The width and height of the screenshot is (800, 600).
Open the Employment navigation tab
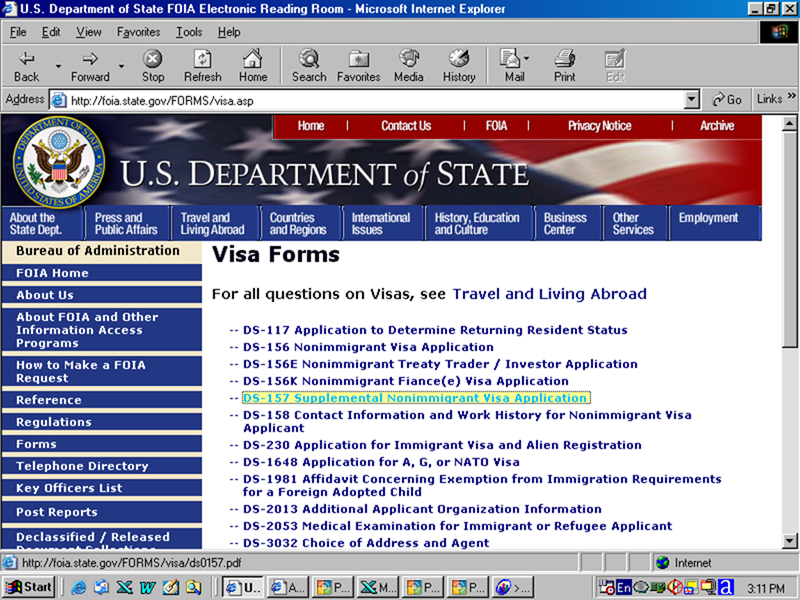click(715, 223)
